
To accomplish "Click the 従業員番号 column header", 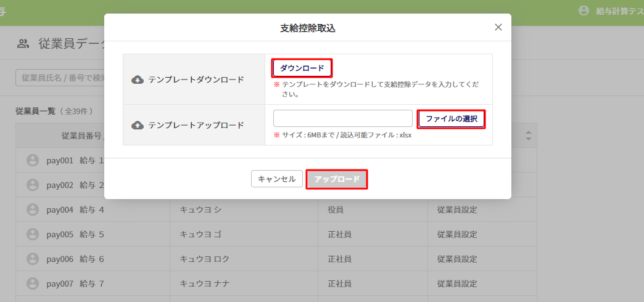I will (x=85, y=136).
